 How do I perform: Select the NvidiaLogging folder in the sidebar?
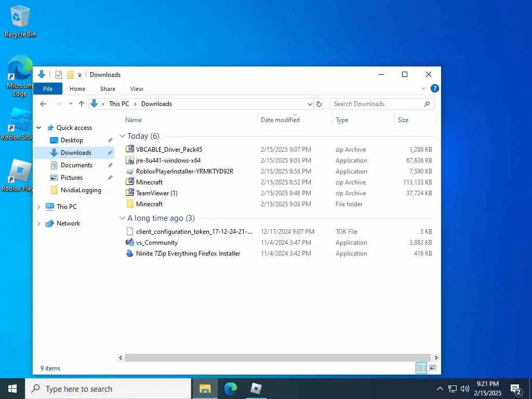pos(81,190)
